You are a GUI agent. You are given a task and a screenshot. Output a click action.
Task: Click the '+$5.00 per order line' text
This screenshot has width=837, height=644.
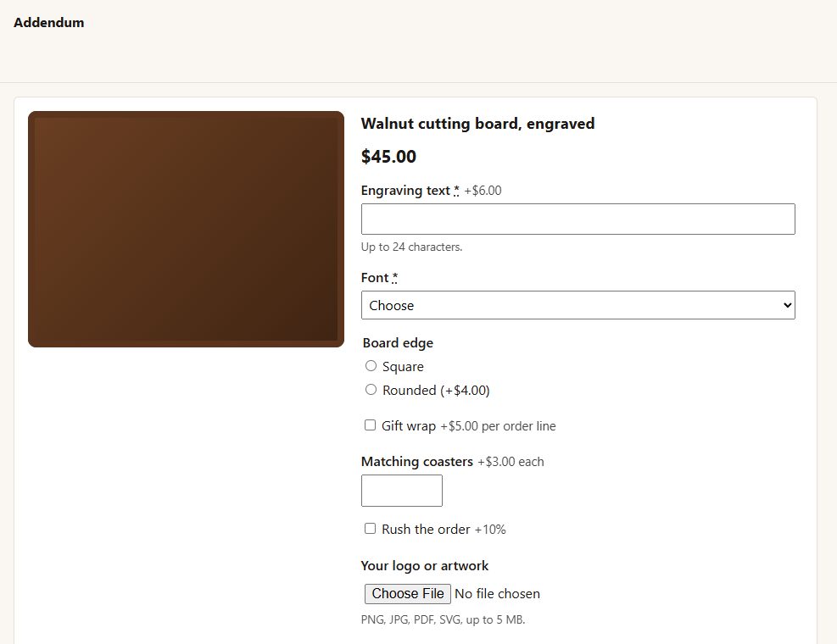click(x=498, y=425)
